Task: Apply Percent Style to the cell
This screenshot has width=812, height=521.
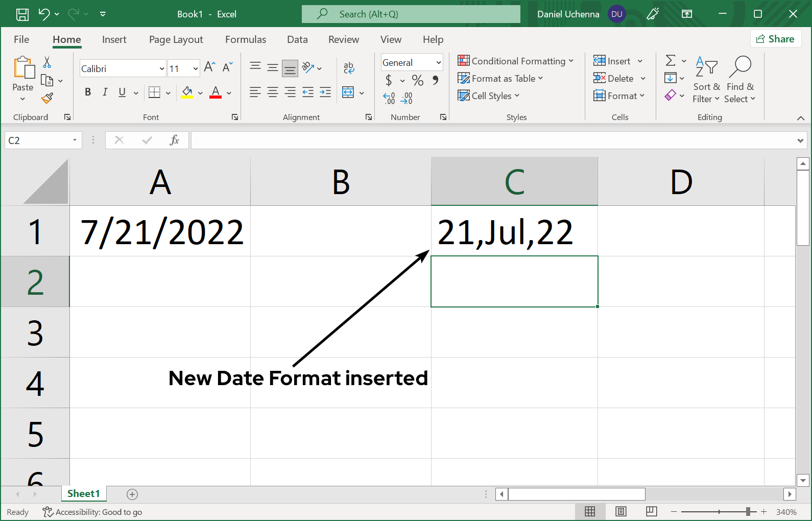Action: (418, 80)
